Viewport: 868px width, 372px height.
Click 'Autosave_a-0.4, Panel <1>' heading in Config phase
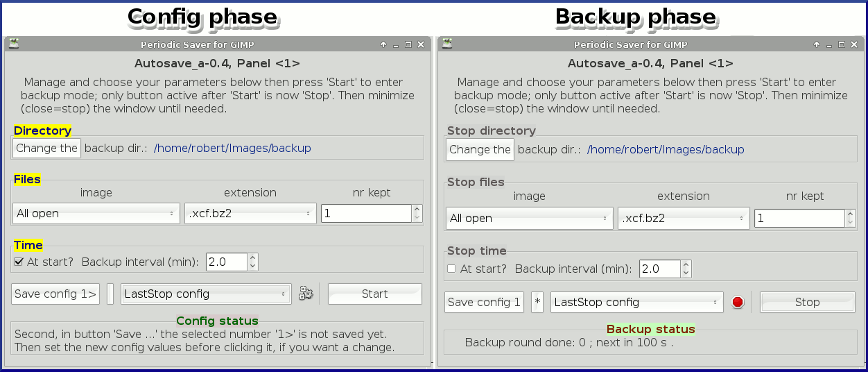coord(217,63)
